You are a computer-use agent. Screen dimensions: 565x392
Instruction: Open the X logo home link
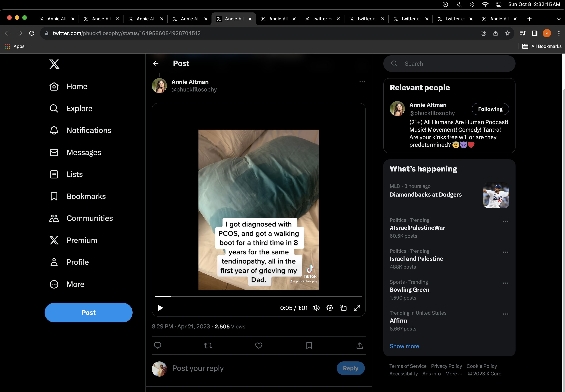tap(54, 64)
